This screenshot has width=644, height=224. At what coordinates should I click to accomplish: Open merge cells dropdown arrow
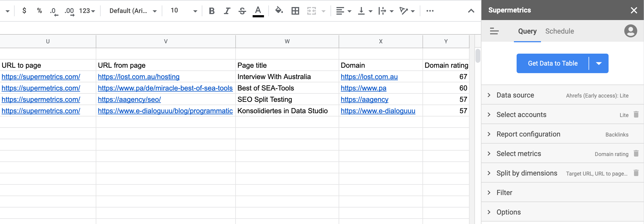323,11
